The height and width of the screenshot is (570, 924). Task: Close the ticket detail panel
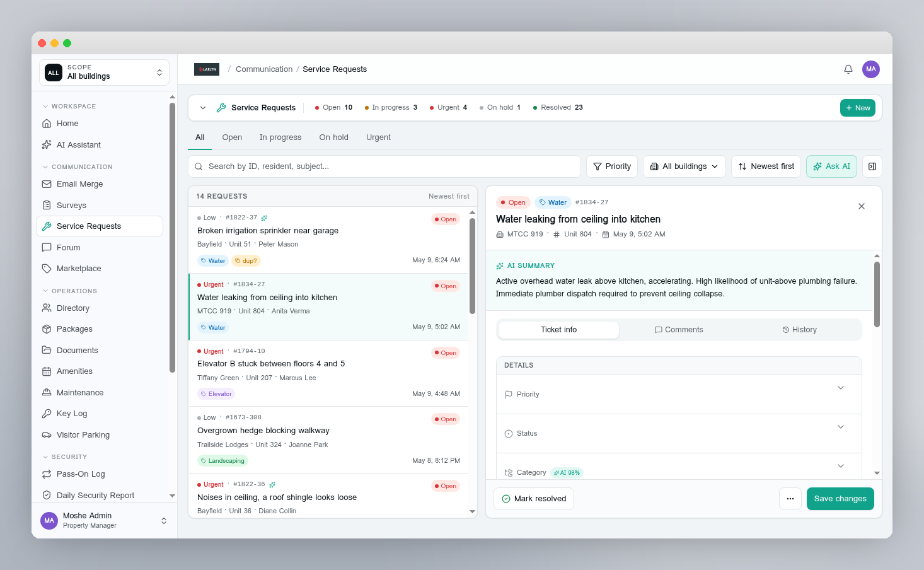pos(862,206)
